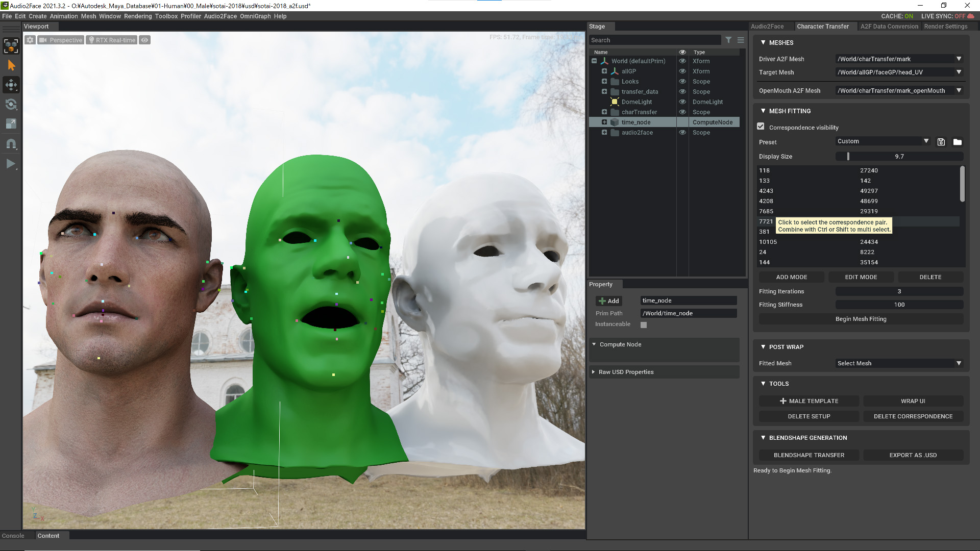Toggle the Instanceable checkbox

coord(644,324)
